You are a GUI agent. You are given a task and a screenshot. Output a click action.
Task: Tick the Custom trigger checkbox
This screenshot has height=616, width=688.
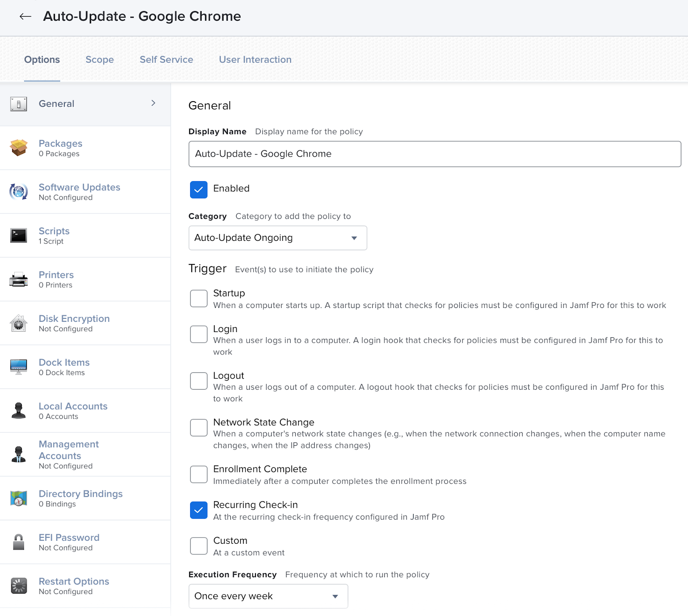click(199, 546)
